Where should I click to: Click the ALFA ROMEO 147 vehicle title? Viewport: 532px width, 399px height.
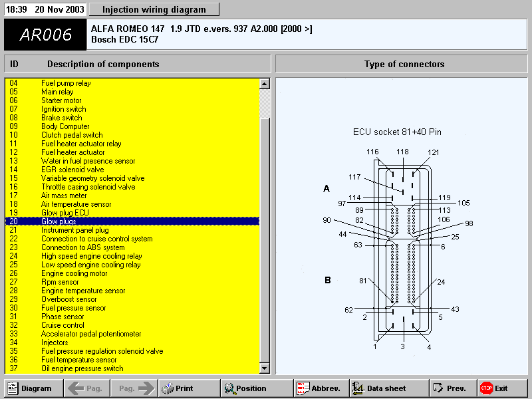(201, 29)
